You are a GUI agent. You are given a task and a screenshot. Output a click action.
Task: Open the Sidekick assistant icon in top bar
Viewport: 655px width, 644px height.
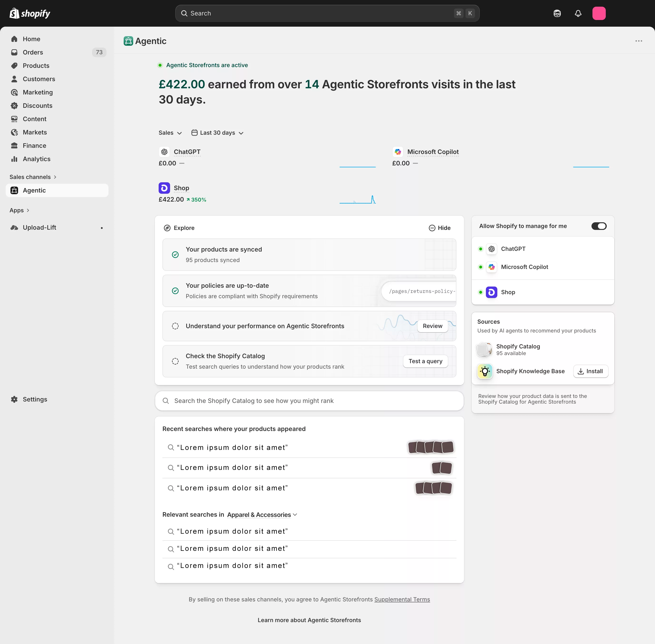(x=557, y=13)
